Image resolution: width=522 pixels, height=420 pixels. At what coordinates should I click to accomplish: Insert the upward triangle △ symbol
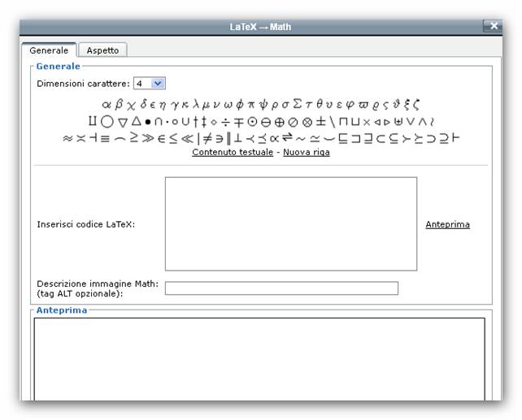tap(136, 121)
